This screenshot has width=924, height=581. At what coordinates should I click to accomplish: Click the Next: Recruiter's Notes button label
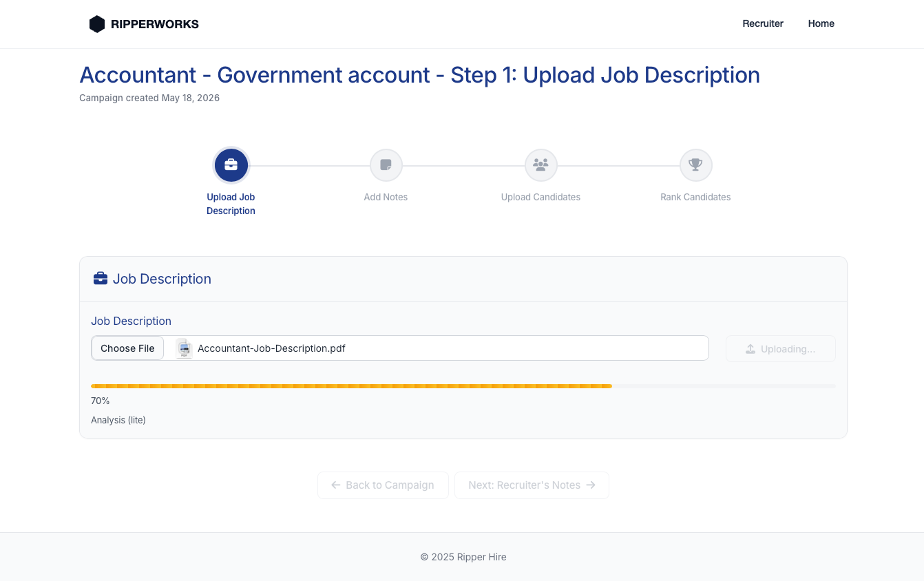(x=525, y=485)
